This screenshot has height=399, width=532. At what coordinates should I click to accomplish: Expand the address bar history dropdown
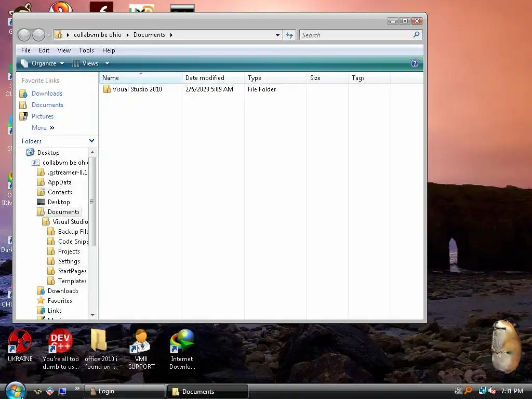[277, 35]
